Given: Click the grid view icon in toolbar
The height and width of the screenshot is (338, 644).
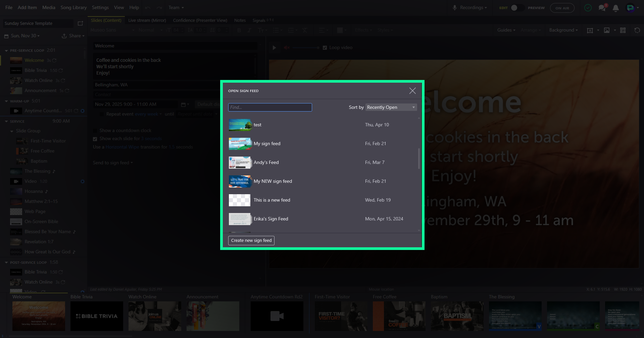Looking at the screenshot, I should tap(623, 30).
